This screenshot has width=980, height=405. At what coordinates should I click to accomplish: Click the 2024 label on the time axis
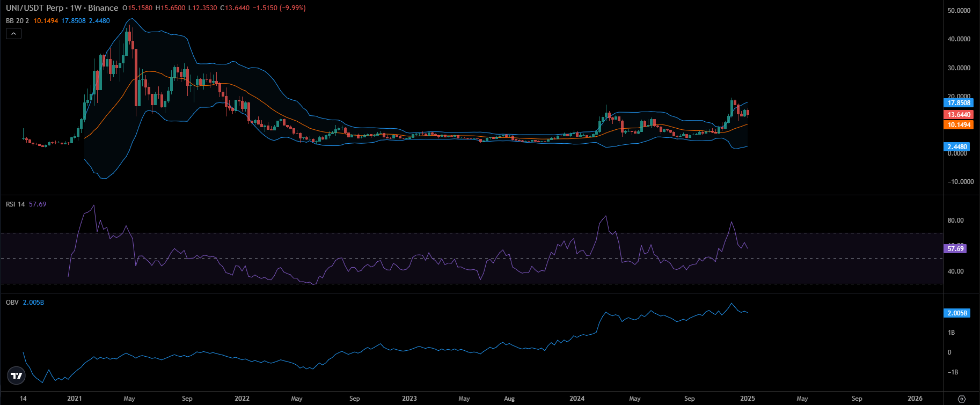[577, 399]
